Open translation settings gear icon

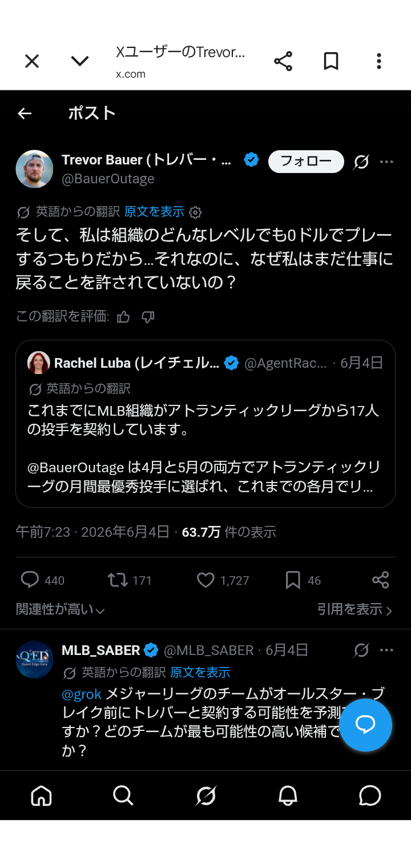pos(195,212)
